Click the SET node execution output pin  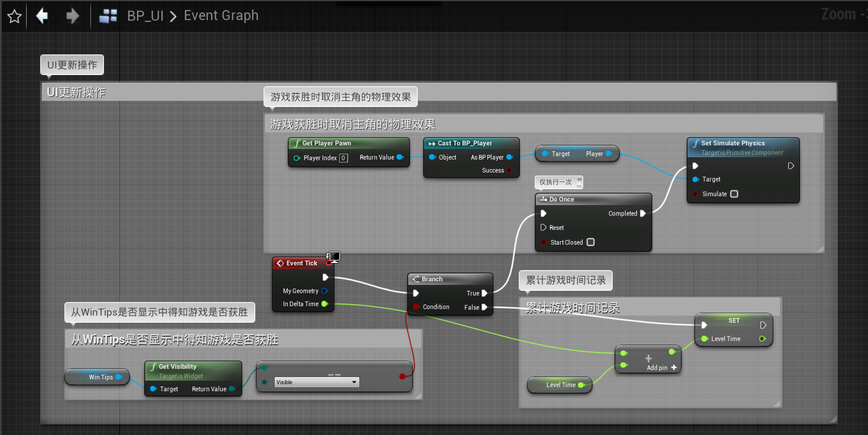(x=763, y=324)
